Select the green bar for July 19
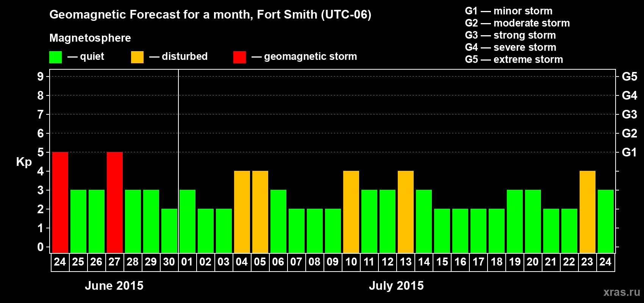The image size is (644, 303). pyautogui.click(x=515, y=222)
